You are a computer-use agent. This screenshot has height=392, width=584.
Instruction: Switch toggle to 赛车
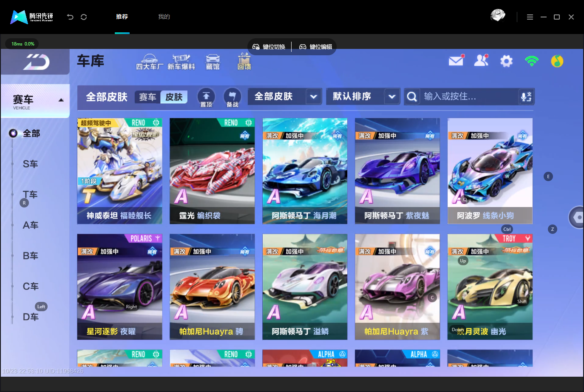click(x=147, y=97)
